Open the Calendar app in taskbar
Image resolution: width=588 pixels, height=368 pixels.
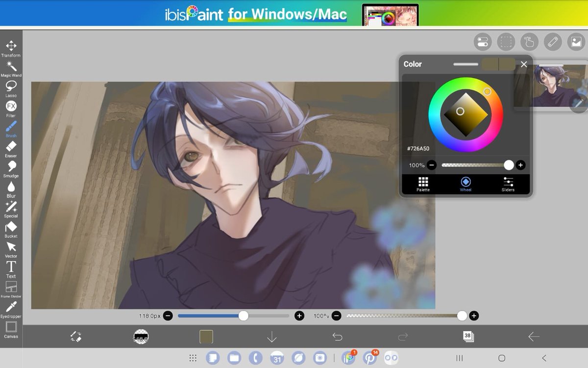coord(277,358)
